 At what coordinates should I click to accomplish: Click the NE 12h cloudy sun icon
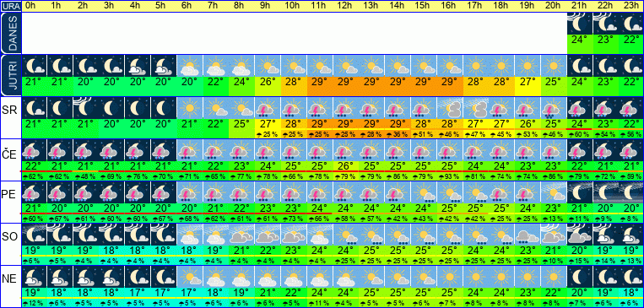[x=345, y=277]
